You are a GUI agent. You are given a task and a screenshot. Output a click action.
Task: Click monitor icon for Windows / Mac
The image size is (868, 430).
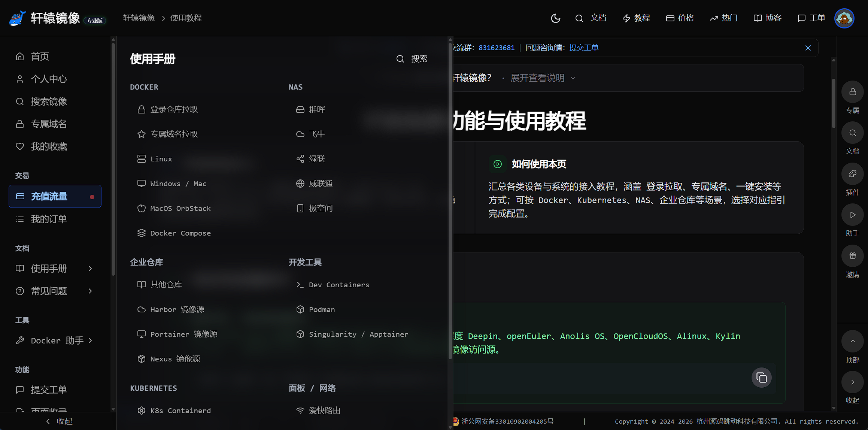(x=141, y=184)
